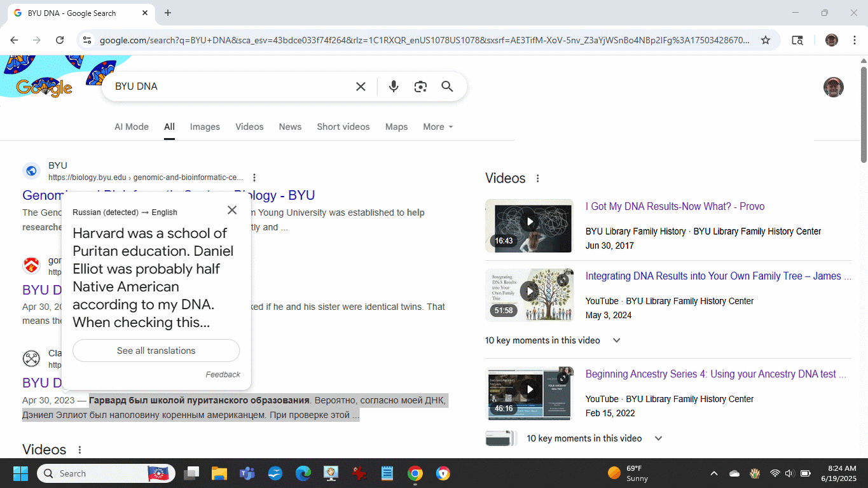Open Genomic and Bioinformatic Center Biology - BYU result

point(169,195)
